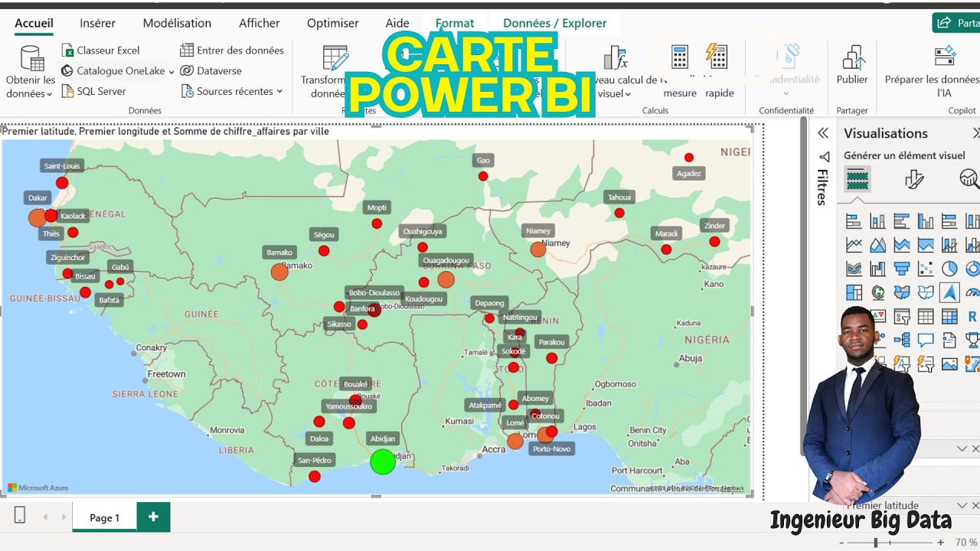Choose the matrix visual

pos(949,316)
